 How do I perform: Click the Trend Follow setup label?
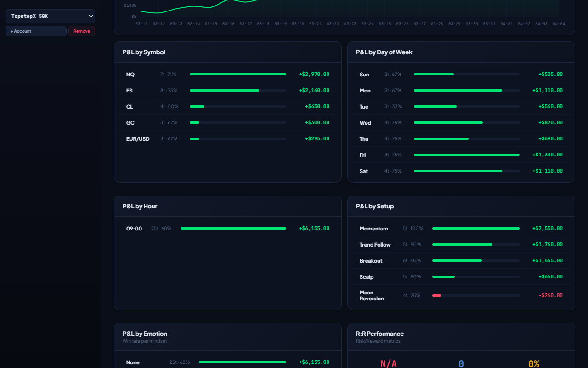(x=375, y=245)
